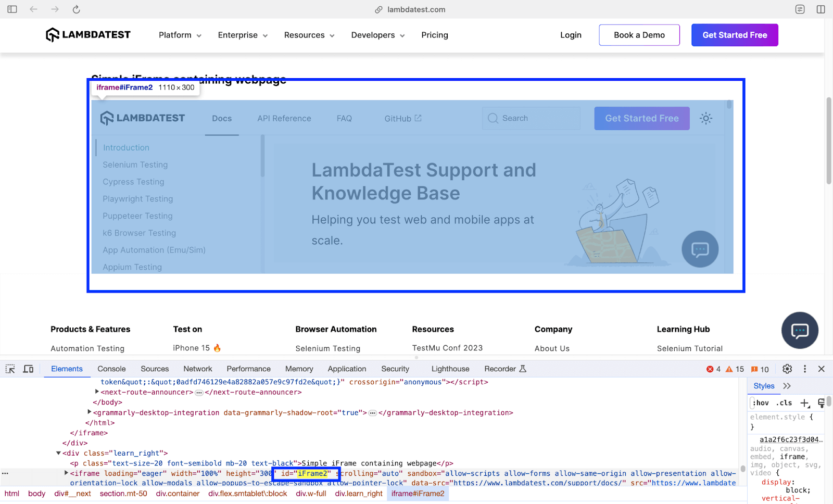This screenshot has height=504, width=833.
Task: Show the browser sidebar panel icon
Action: 12,9
